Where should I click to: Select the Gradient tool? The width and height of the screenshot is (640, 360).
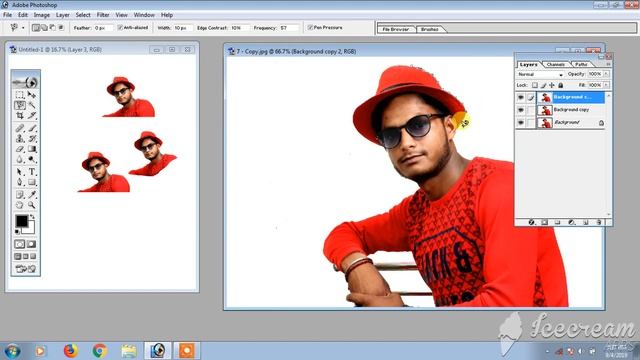pyautogui.click(x=31, y=149)
